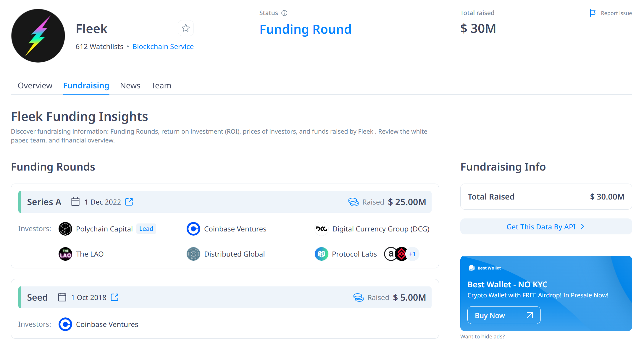Click the Report issue flag icon

click(593, 13)
